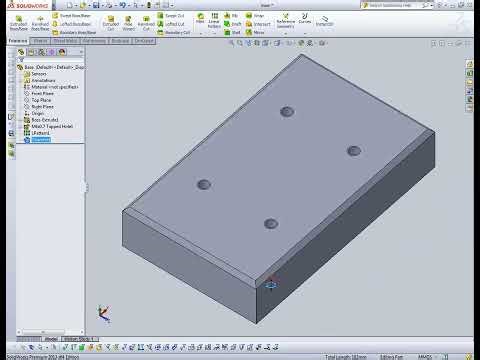
Task: Select the highlighted Chamfer1 feature
Action: (x=38, y=140)
